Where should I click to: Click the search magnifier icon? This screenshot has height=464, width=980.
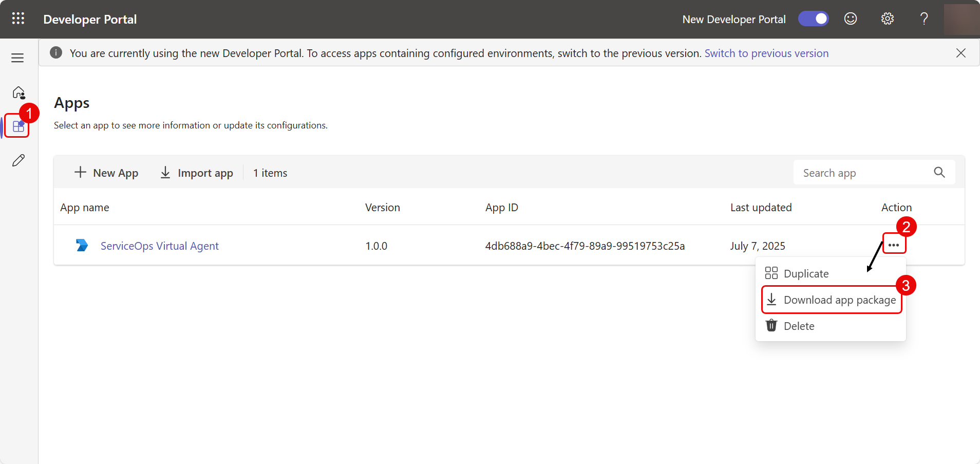tap(939, 173)
